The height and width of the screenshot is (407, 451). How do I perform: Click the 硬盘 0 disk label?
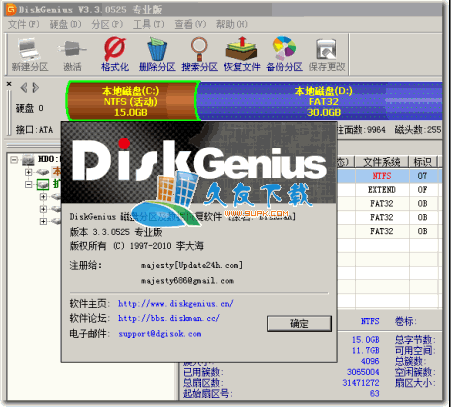pos(29,108)
